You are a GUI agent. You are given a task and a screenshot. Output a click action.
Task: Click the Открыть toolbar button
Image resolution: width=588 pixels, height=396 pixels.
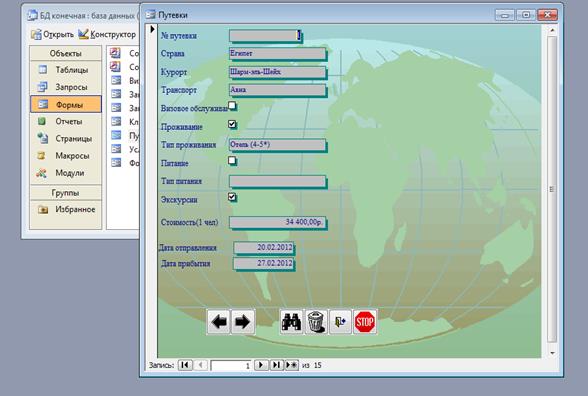[52, 34]
